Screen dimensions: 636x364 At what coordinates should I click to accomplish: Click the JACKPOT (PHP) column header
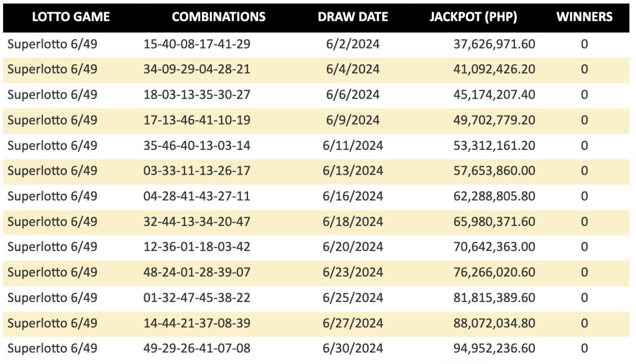tap(473, 17)
